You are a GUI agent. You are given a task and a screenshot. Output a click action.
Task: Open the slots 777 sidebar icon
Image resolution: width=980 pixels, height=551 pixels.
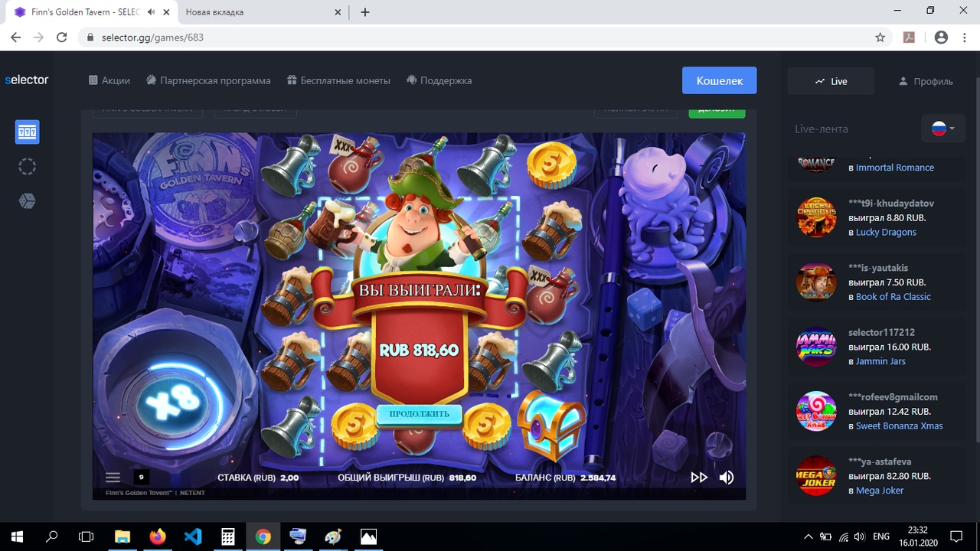[x=28, y=132]
